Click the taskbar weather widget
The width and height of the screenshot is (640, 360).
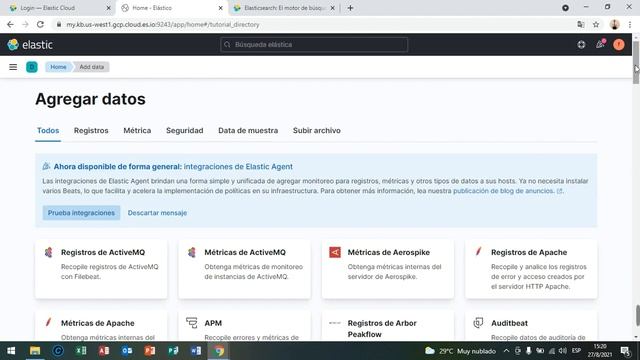pyautogui.click(x=460, y=351)
